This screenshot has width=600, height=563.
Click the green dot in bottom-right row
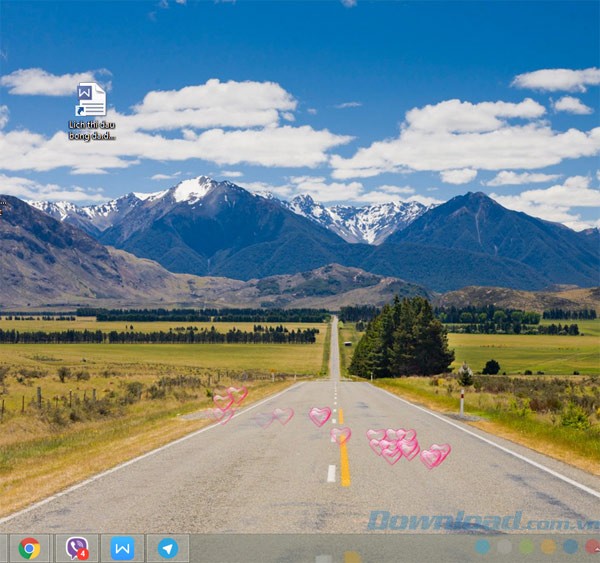coord(526,547)
